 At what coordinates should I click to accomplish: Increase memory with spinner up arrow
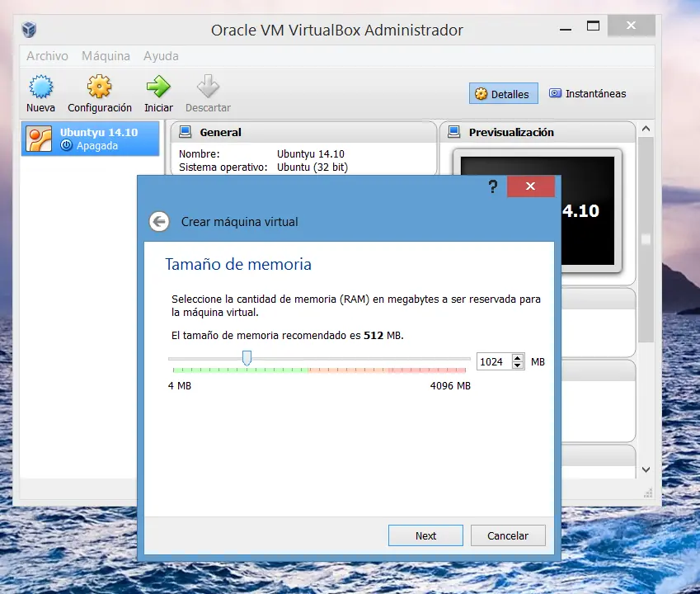point(518,358)
